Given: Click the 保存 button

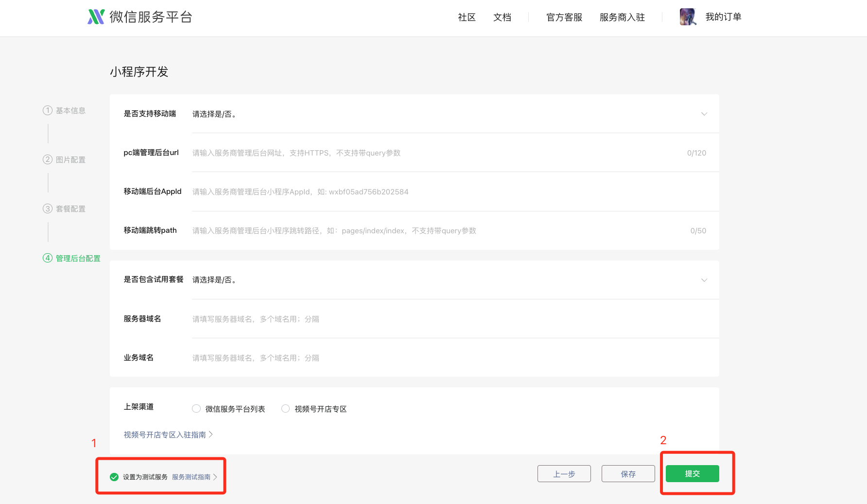Looking at the screenshot, I should pyautogui.click(x=628, y=474).
